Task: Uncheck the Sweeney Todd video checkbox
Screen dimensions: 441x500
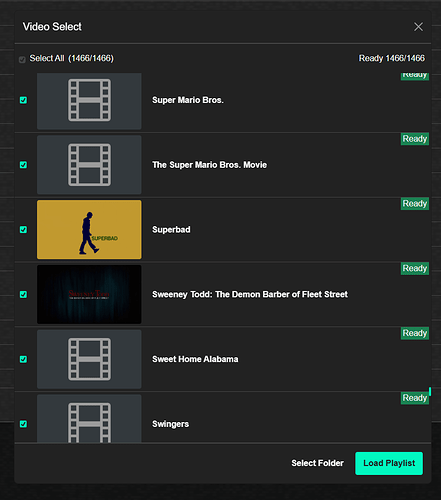Action: 23,294
